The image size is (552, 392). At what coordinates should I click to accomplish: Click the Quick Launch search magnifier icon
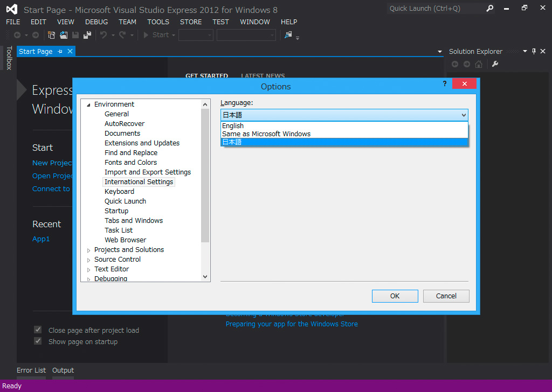tap(489, 9)
